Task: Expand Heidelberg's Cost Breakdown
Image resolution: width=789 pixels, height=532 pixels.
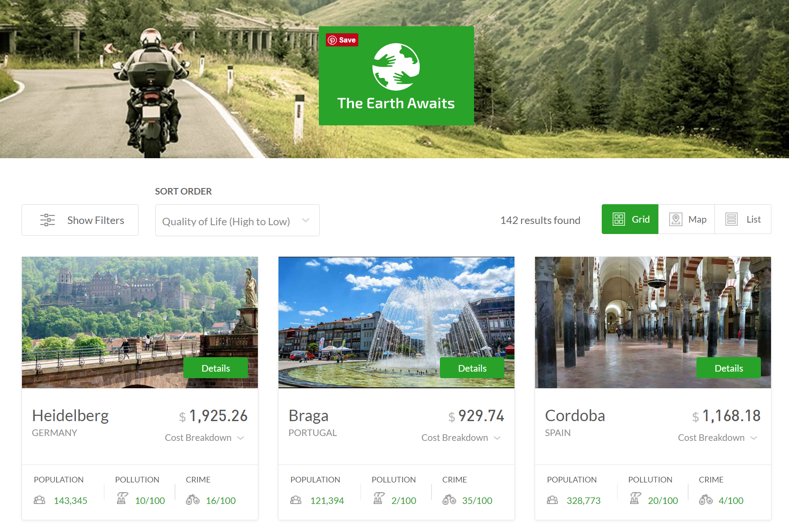Action: pyautogui.click(x=204, y=438)
